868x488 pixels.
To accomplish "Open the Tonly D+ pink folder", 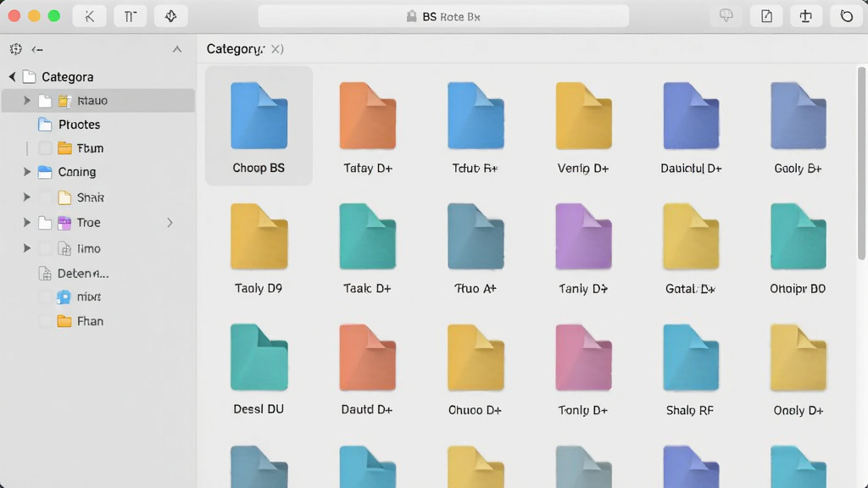I will (583, 358).
